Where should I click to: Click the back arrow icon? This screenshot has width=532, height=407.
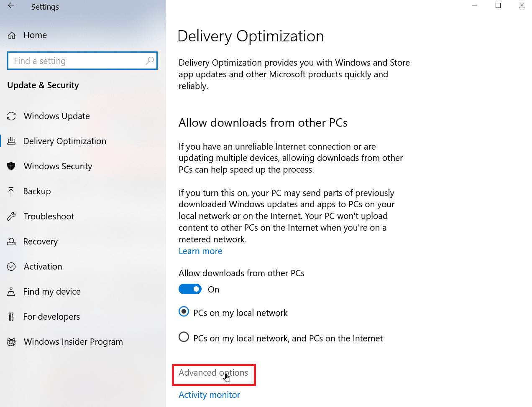(11, 6)
